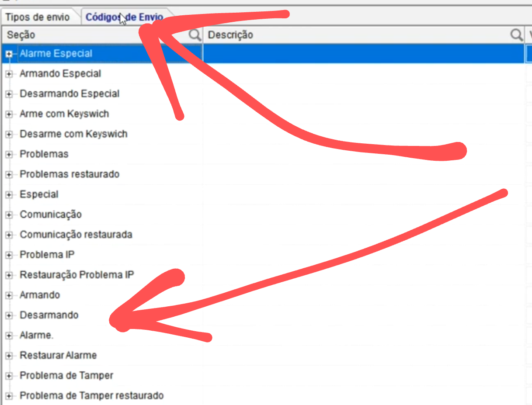This screenshot has height=405, width=532.
Task: Expand the Problema IP node
Action: pos(9,255)
